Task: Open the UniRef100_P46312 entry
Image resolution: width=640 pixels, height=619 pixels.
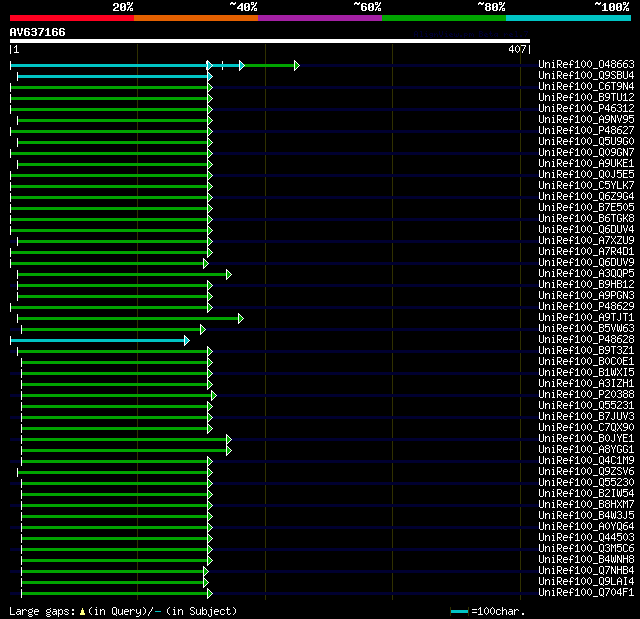Action: pos(586,108)
